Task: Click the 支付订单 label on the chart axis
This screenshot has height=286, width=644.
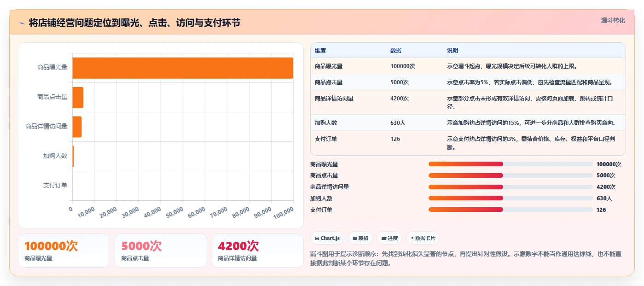Action: coord(55,185)
